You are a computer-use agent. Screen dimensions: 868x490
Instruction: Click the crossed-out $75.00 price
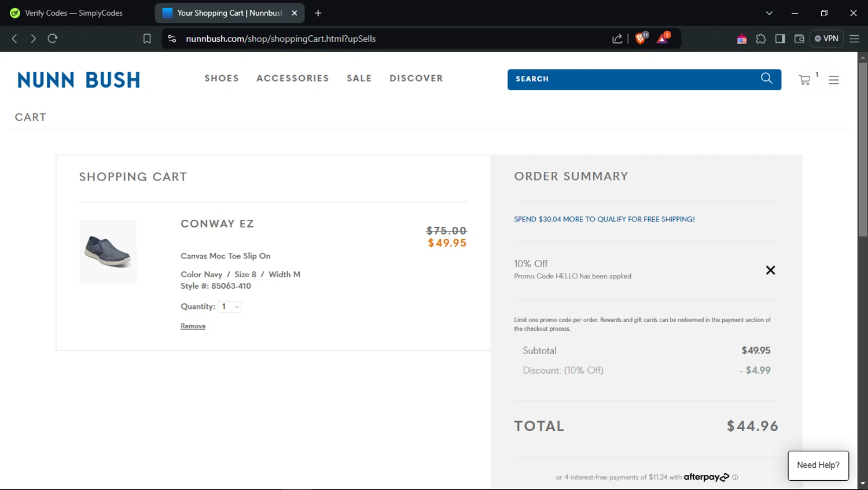coord(446,230)
